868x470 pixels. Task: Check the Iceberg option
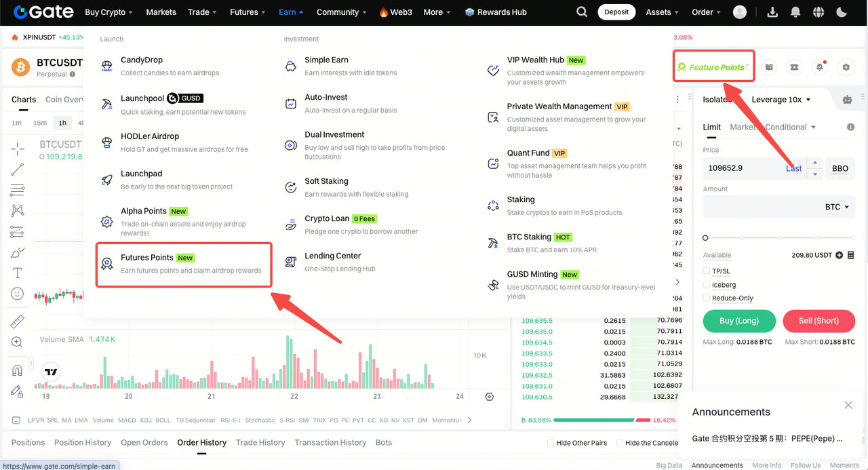707,285
